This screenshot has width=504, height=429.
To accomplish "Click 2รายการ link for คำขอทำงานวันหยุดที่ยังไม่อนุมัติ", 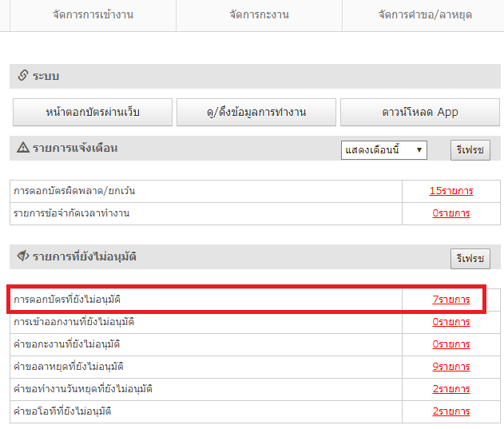I will click(450, 389).
